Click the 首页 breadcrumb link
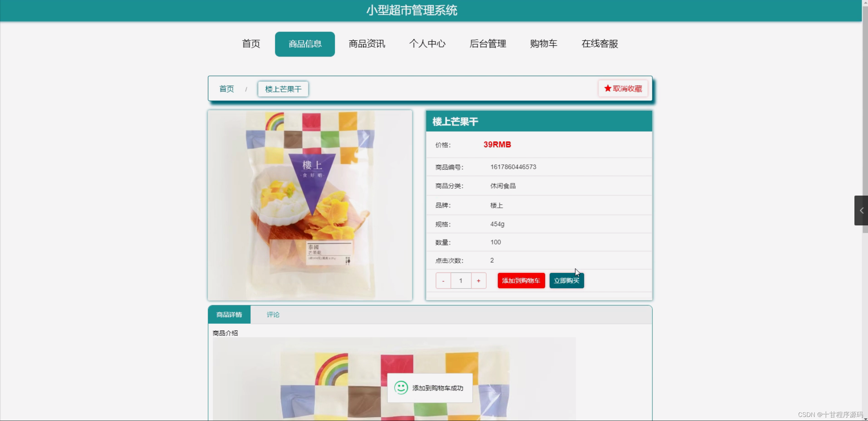 coord(227,89)
